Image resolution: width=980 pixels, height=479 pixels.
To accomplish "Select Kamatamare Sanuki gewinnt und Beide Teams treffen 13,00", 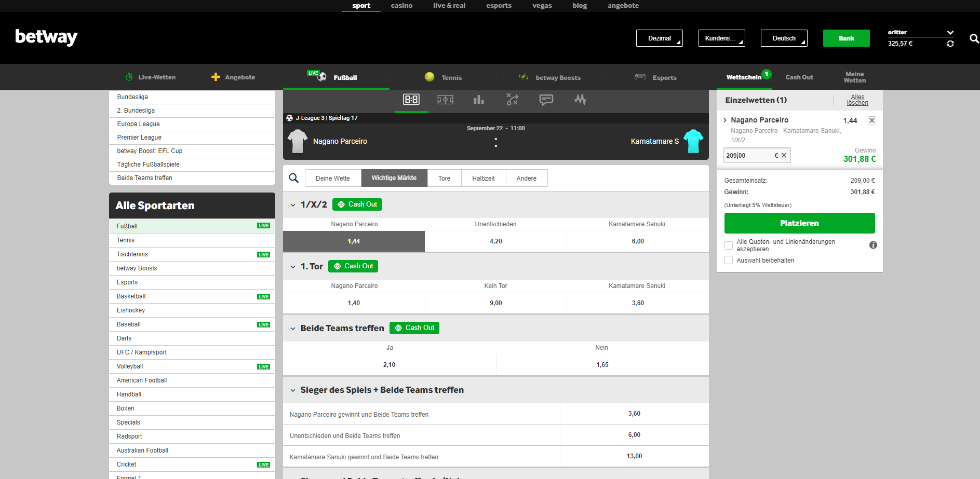I will [634, 456].
